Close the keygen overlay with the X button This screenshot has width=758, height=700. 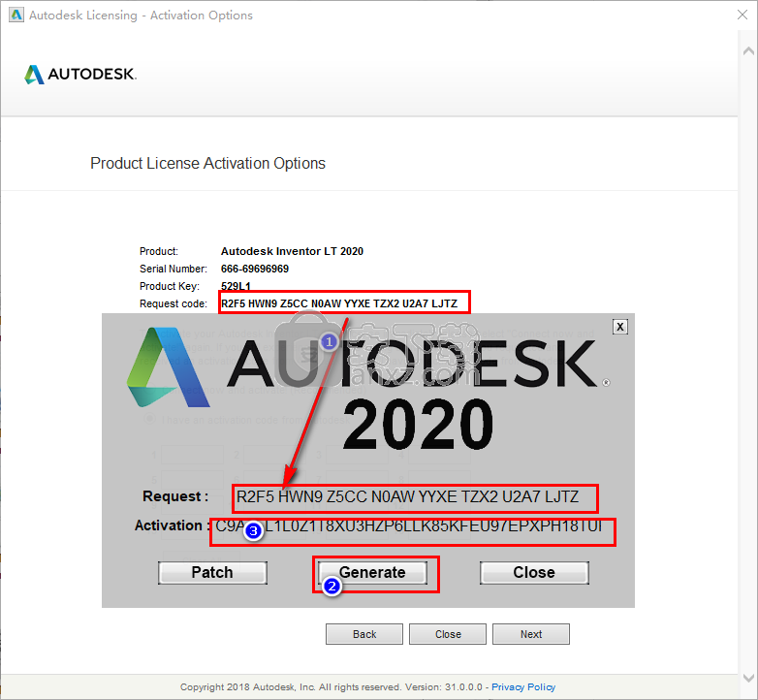tap(620, 327)
